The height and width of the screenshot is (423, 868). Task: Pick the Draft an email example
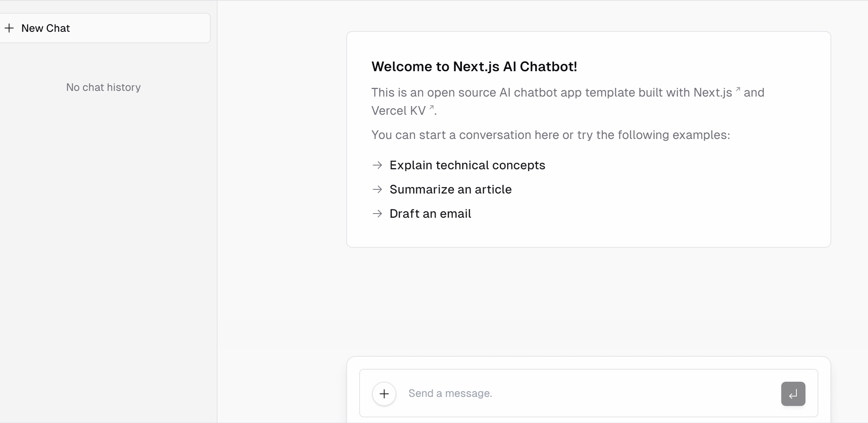422,214
